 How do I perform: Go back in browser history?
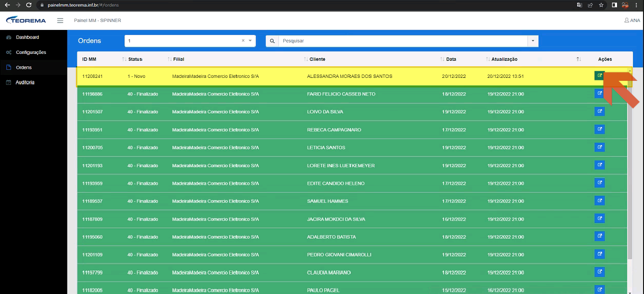(x=6, y=4)
